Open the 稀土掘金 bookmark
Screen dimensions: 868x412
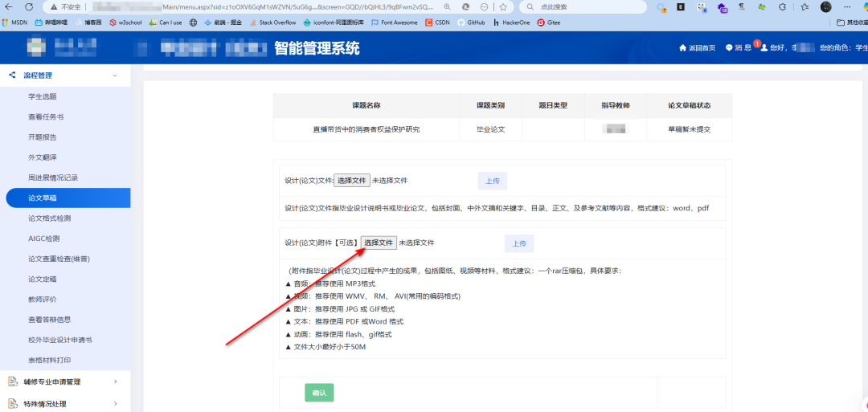(x=223, y=22)
